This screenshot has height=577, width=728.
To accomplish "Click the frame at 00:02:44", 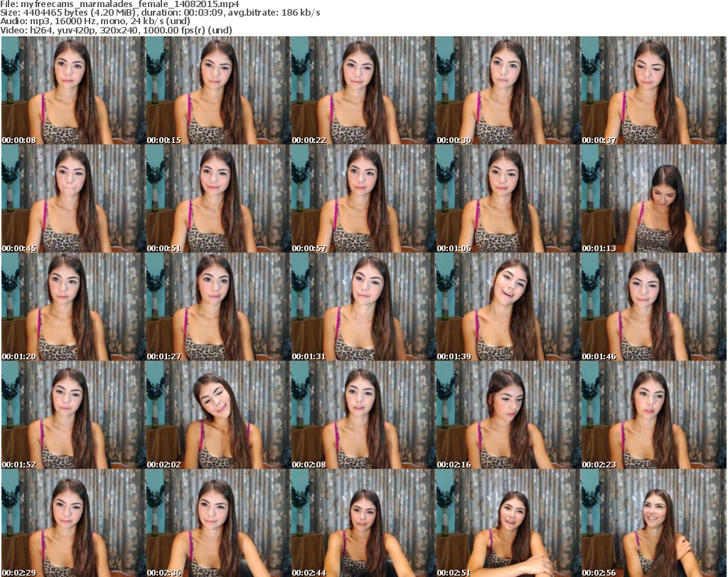I will [363, 523].
